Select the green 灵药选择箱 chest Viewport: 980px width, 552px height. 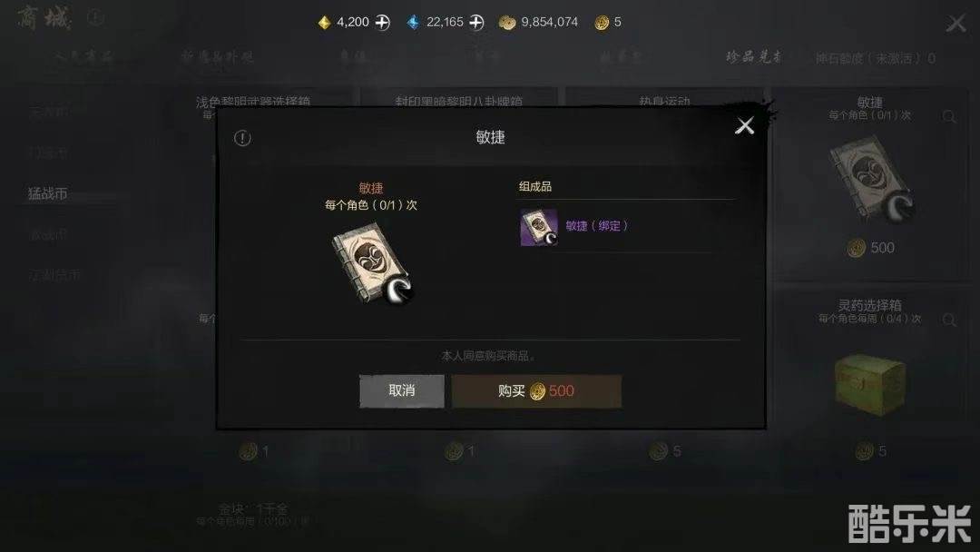tap(870, 384)
